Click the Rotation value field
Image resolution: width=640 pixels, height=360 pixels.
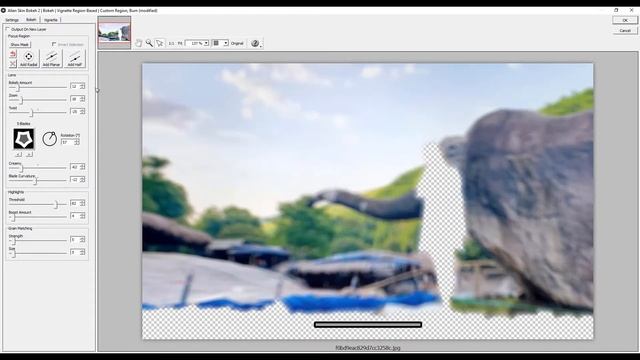pos(68,142)
